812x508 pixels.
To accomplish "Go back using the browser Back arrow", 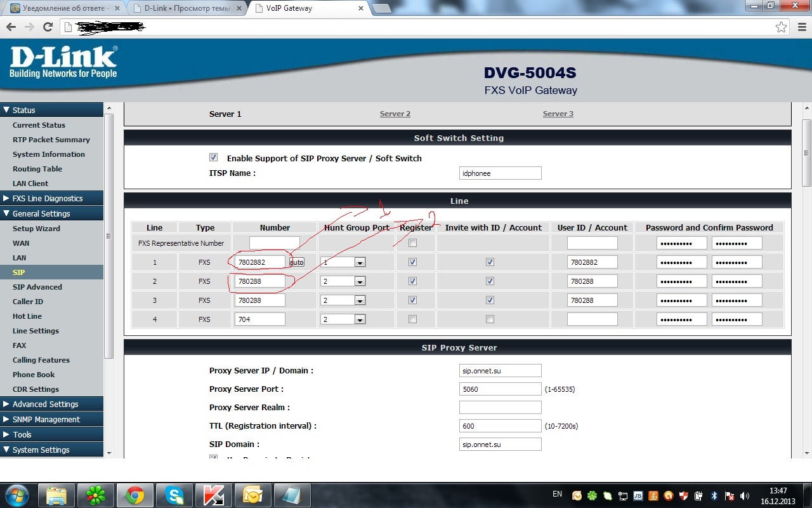I will click(x=10, y=27).
